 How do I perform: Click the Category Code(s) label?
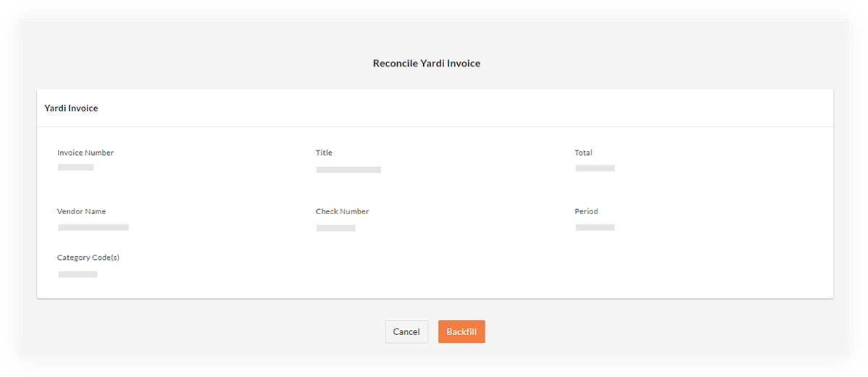pos(88,257)
